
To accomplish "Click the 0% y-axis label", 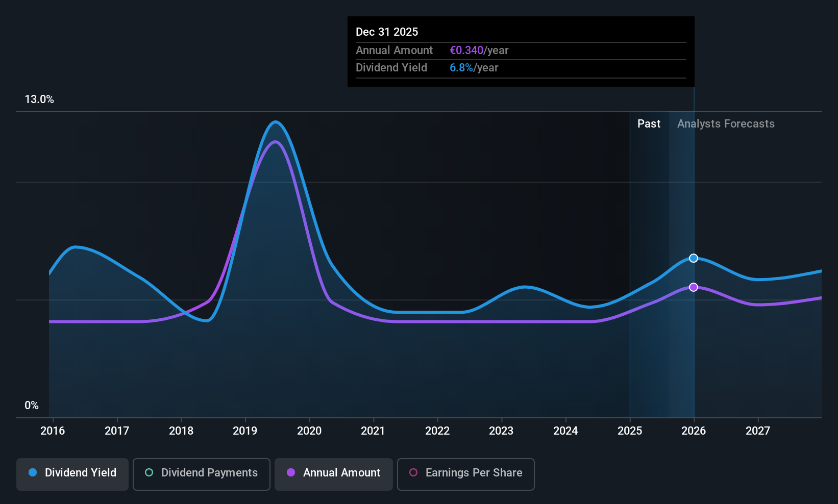I will click(32, 406).
